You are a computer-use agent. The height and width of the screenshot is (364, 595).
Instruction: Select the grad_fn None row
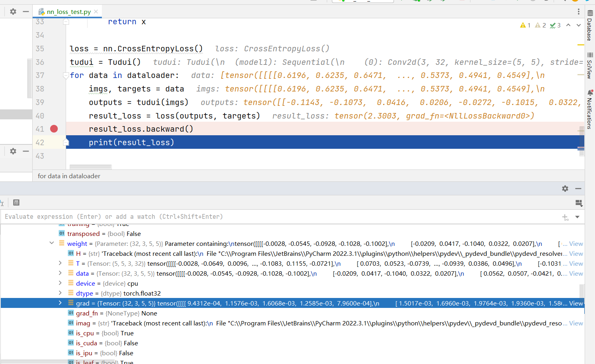click(x=293, y=313)
